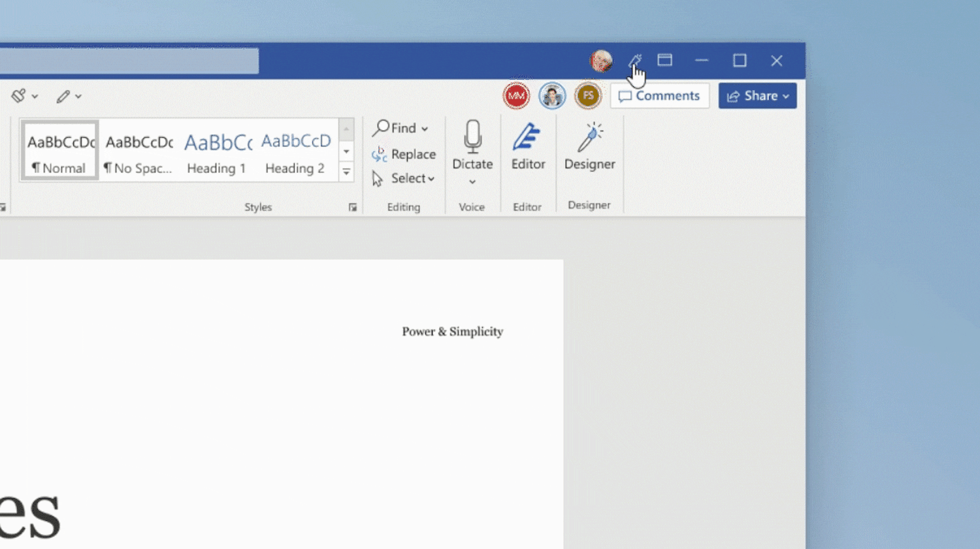The height and width of the screenshot is (549, 980).
Task: Click your account profile picture
Action: point(600,61)
